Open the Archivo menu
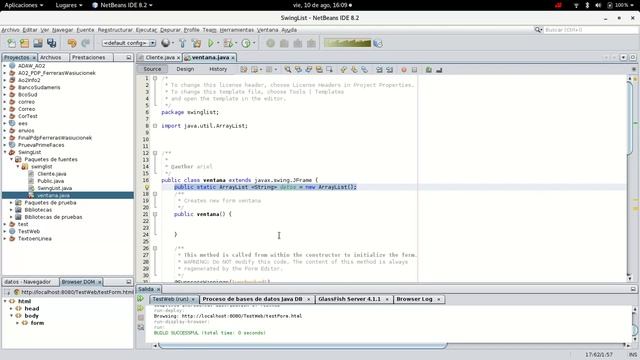Image resolution: width=640 pixels, height=360 pixels. (10, 30)
